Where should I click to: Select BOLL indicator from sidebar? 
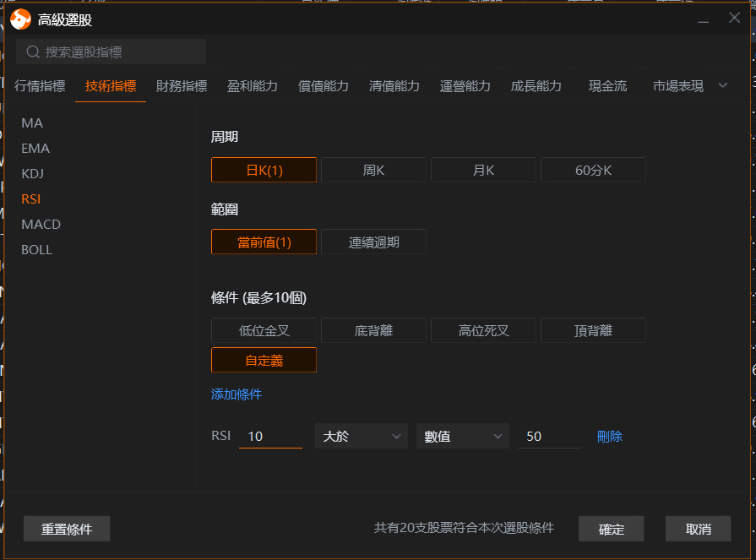(36, 250)
